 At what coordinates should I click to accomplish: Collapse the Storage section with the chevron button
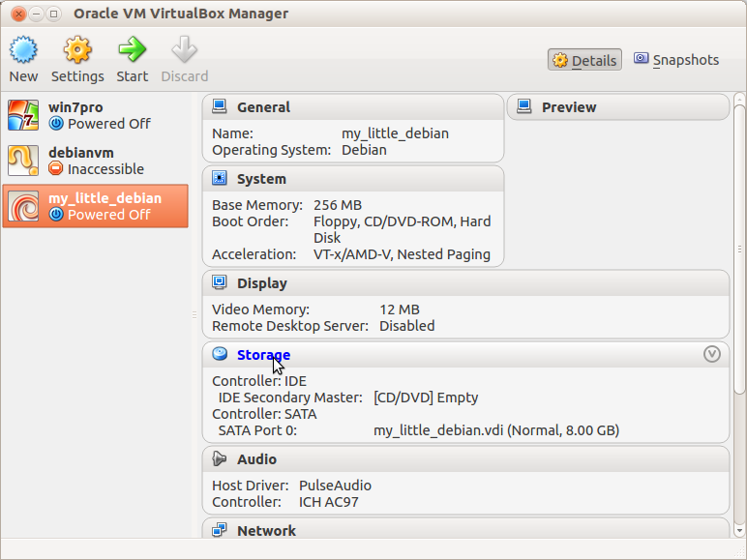tap(712, 354)
